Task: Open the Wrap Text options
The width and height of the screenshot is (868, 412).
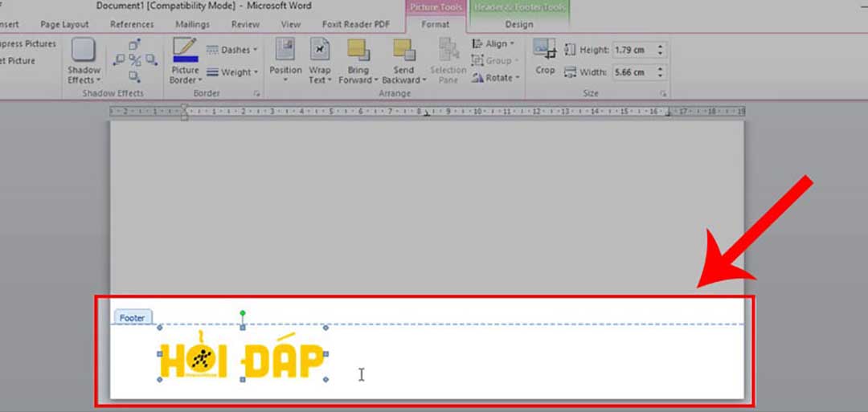Action: coord(319,61)
